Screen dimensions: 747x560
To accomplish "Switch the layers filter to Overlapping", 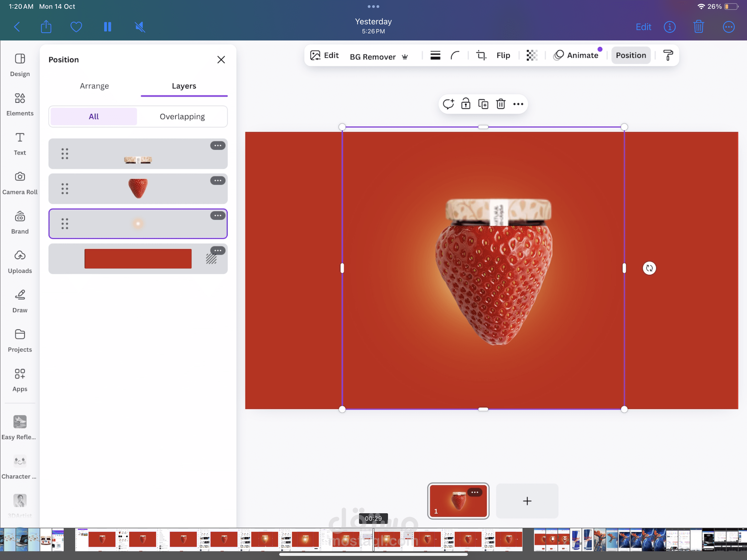I will pos(182,116).
